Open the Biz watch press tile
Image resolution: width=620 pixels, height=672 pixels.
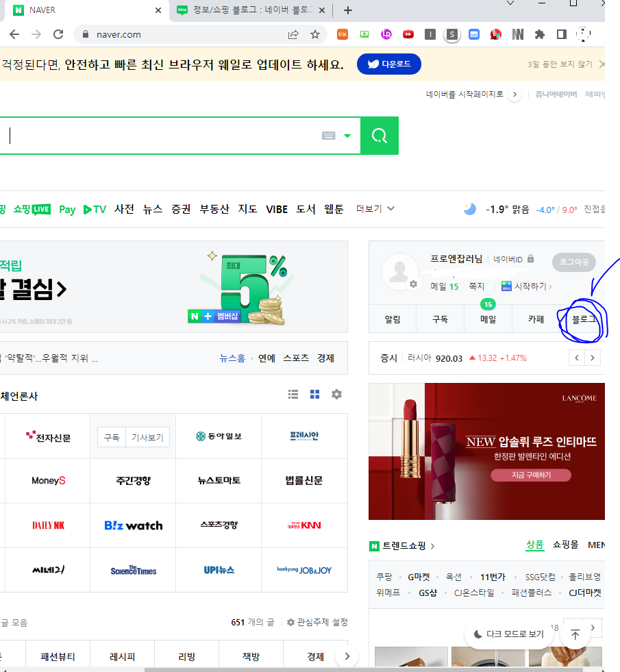point(134,525)
